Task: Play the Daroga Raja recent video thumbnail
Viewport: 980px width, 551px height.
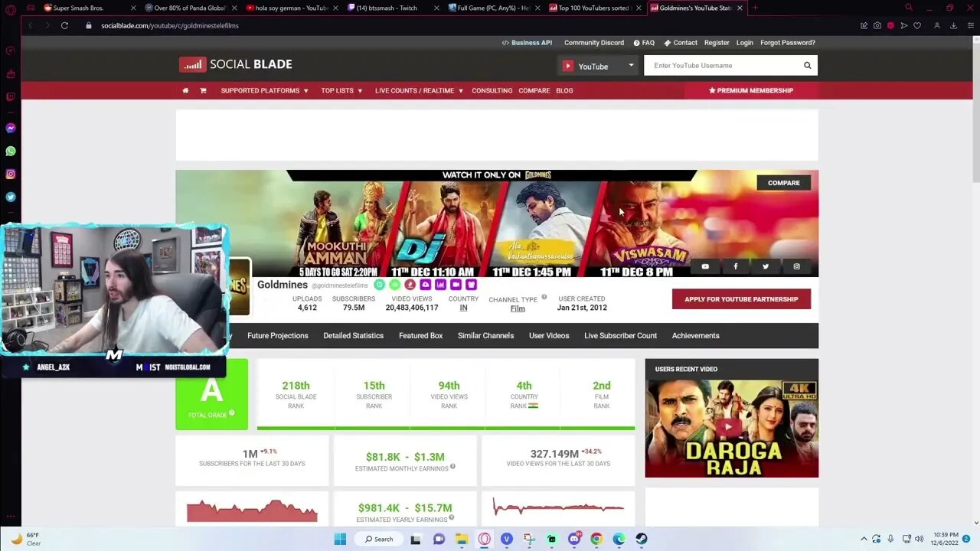Action: (x=731, y=429)
